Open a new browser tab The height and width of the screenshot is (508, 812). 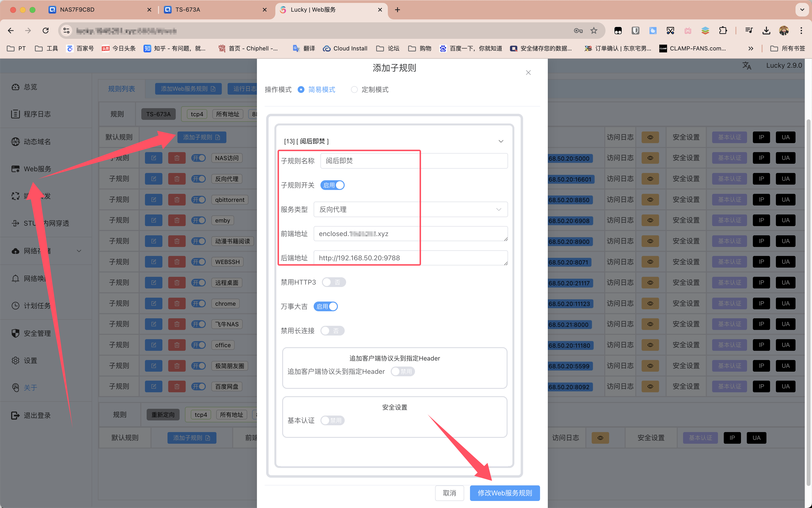(x=398, y=10)
